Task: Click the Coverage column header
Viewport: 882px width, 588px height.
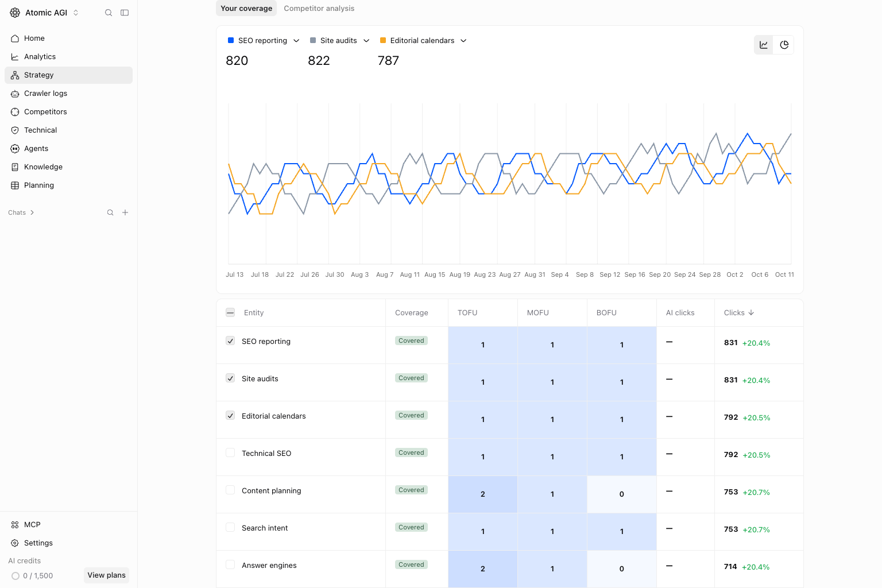Action: tap(412, 313)
